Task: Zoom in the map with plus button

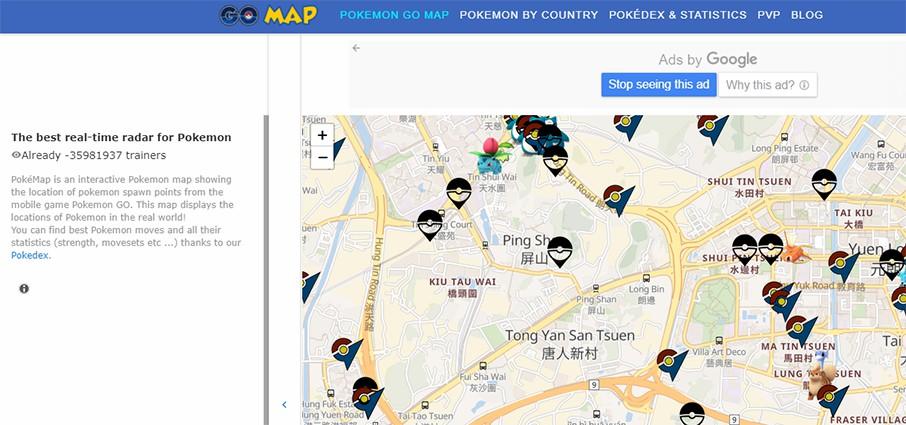Action: [322, 135]
